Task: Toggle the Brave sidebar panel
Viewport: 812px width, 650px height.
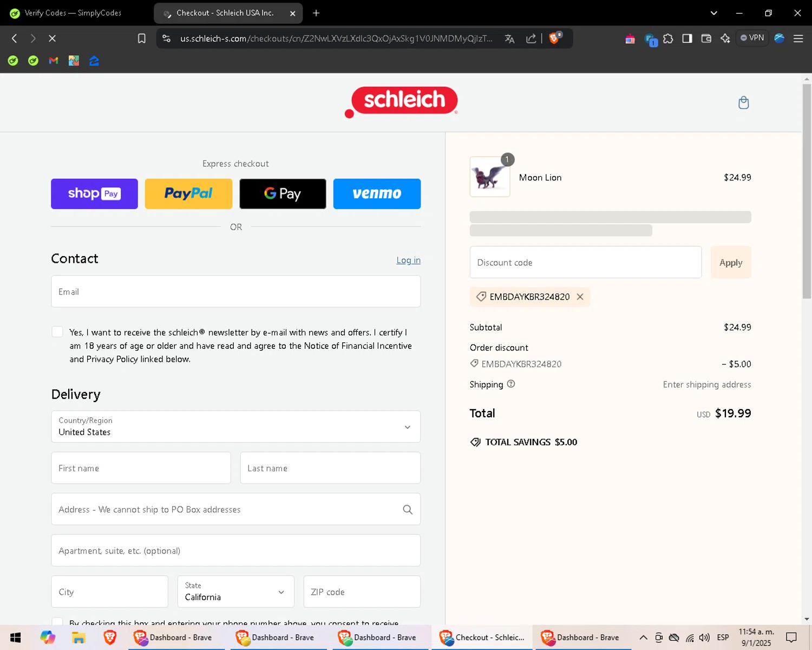Action: [x=687, y=38]
